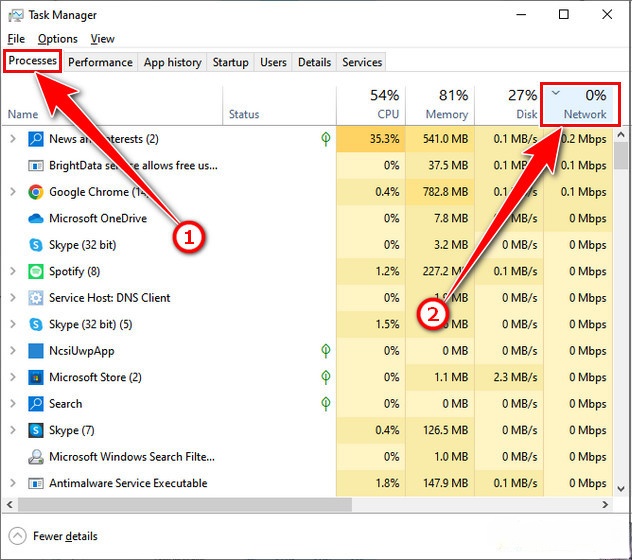
Task: Select the Processes tab
Action: 33,61
